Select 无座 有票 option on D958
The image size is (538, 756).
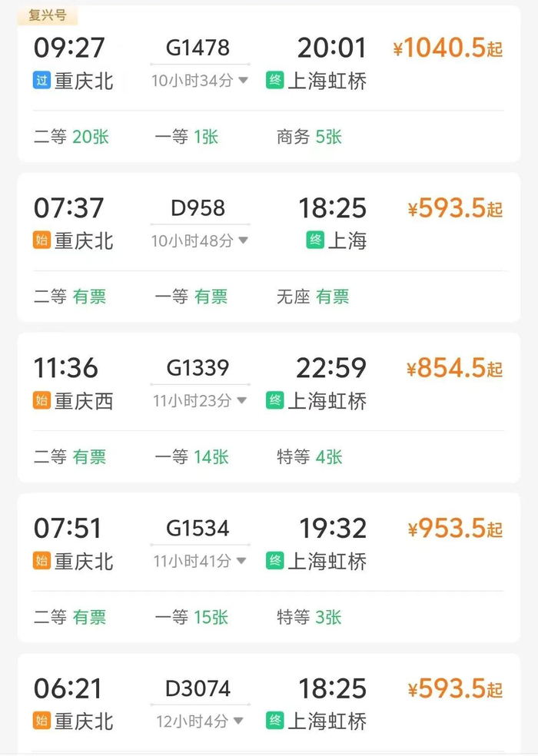[x=312, y=297]
